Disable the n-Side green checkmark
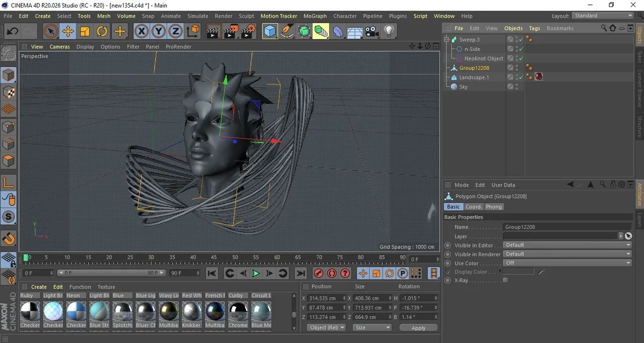The height and width of the screenshot is (343, 644). tap(521, 49)
